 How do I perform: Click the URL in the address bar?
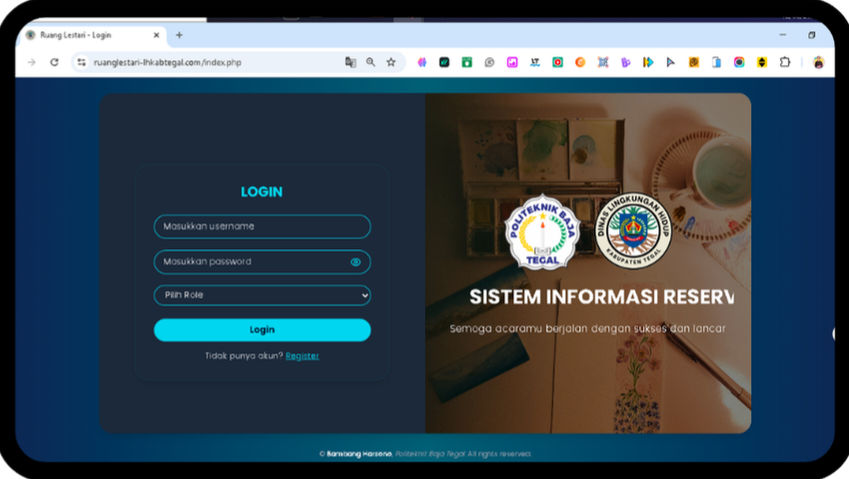click(x=167, y=62)
